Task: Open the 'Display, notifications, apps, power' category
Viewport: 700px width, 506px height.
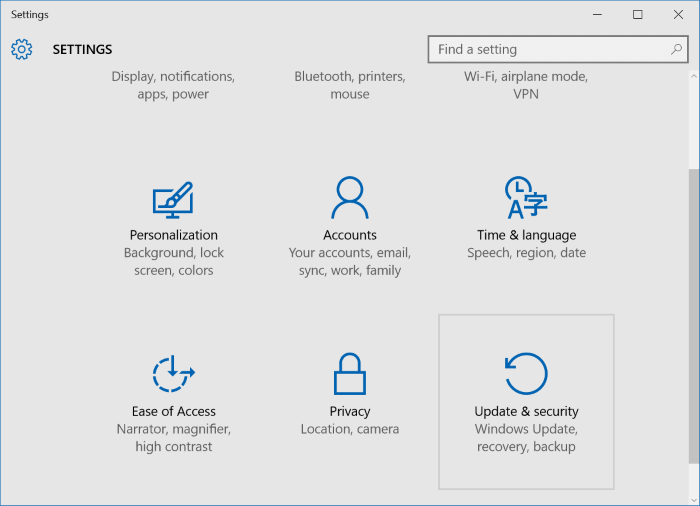Action: click(173, 85)
